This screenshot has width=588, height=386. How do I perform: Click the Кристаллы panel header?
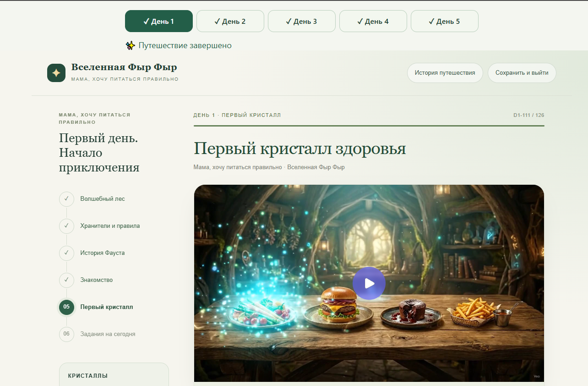pos(88,376)
